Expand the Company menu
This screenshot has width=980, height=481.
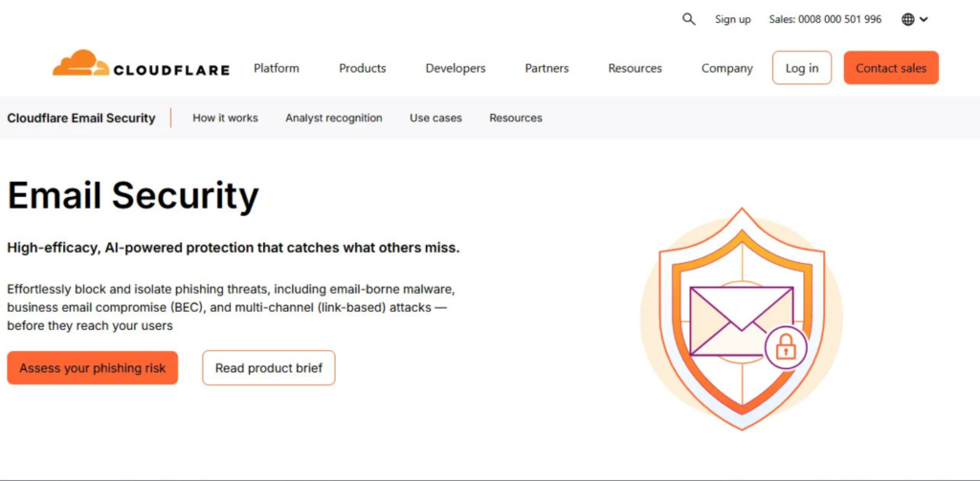[x=727, y=69]
